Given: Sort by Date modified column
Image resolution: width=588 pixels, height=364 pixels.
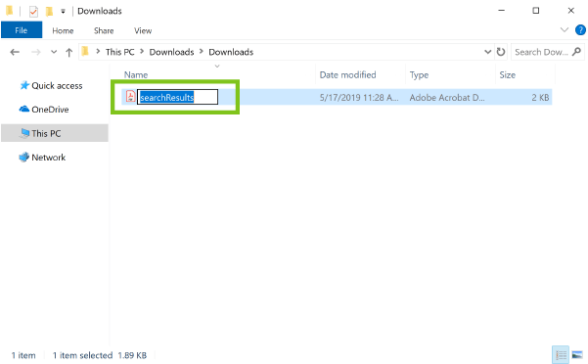Looking at the screenshot, I should [347, 75].
